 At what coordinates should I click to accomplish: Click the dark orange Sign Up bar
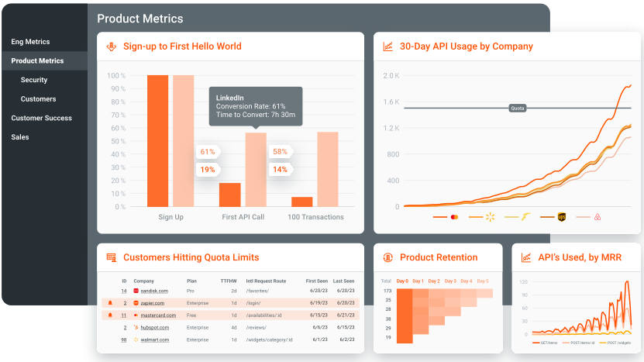[x=158, y=141]
